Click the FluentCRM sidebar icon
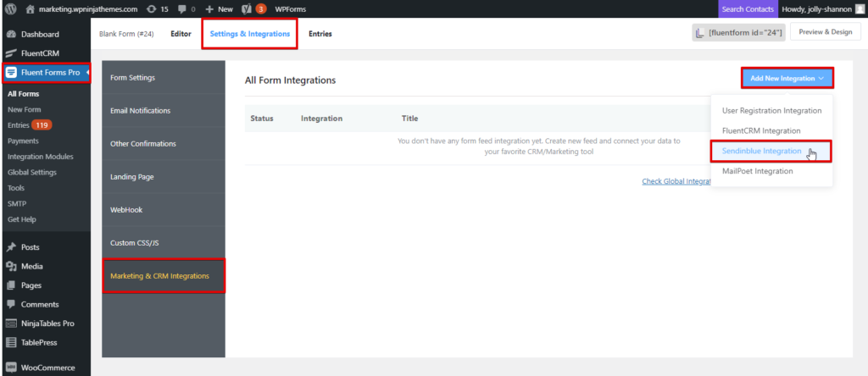This screenshot has width=868, height=376. (11, 53)
